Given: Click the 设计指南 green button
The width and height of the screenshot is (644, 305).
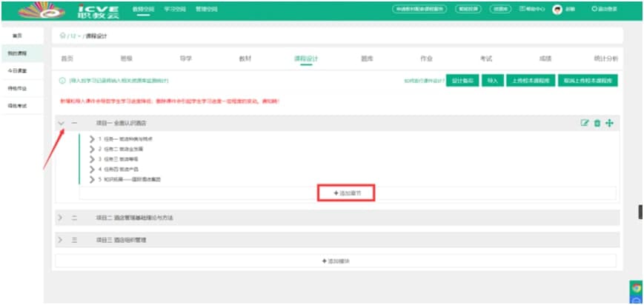Looking at the screenshot, I should point(462,81).
